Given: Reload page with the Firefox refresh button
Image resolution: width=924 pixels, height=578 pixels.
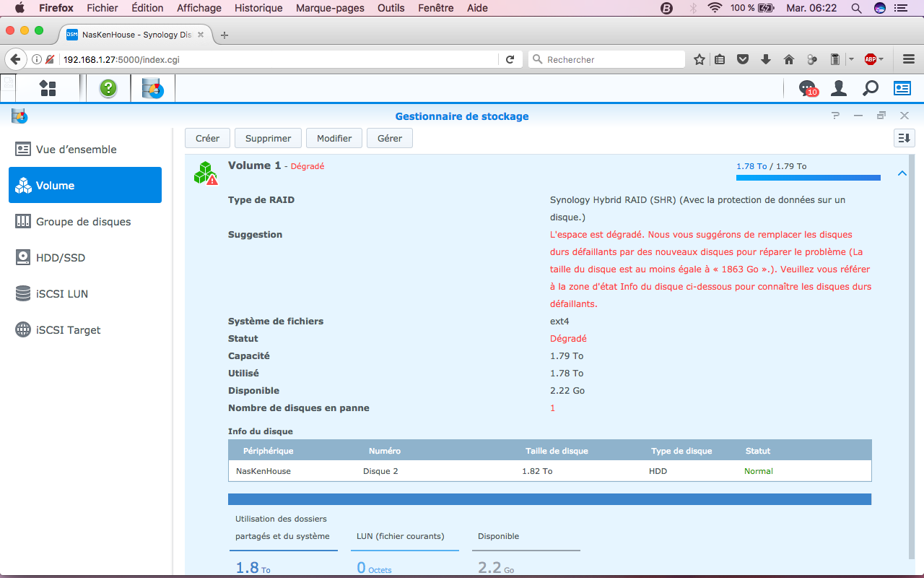Looking at the screenshot, I should [x=510, y=60].
